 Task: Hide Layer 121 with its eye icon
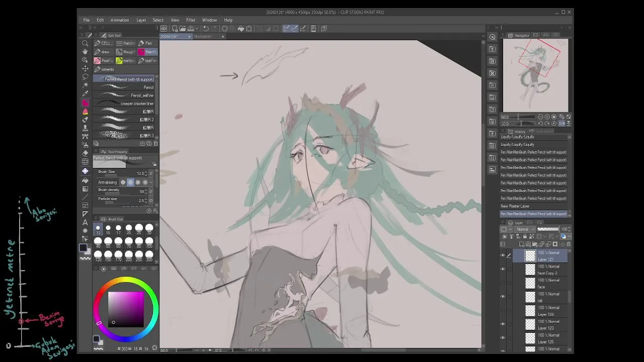pos(503,256)
